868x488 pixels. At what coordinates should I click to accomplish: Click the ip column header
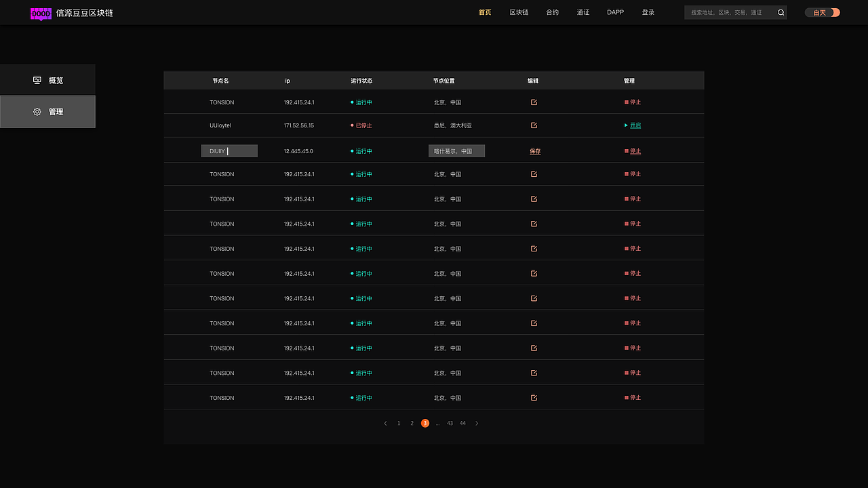[x=288, y=81]
